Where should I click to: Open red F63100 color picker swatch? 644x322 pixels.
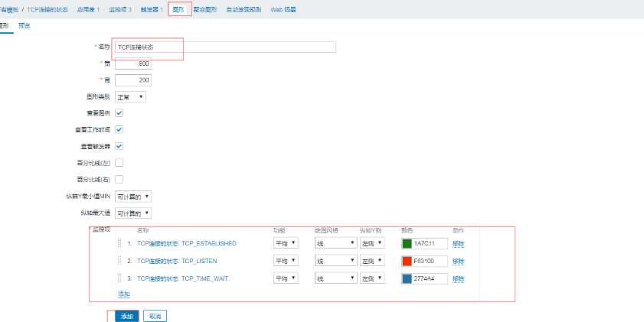(407, 261)
